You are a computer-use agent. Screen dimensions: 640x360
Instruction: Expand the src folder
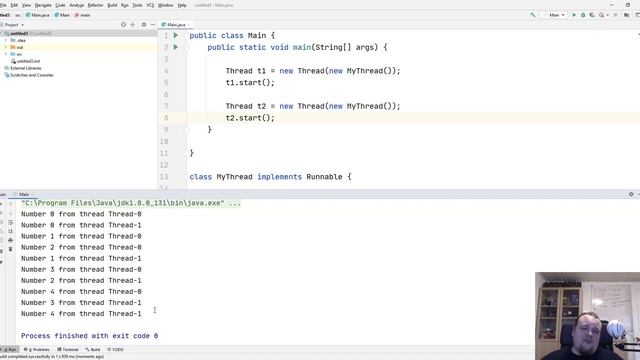[6, 54]
